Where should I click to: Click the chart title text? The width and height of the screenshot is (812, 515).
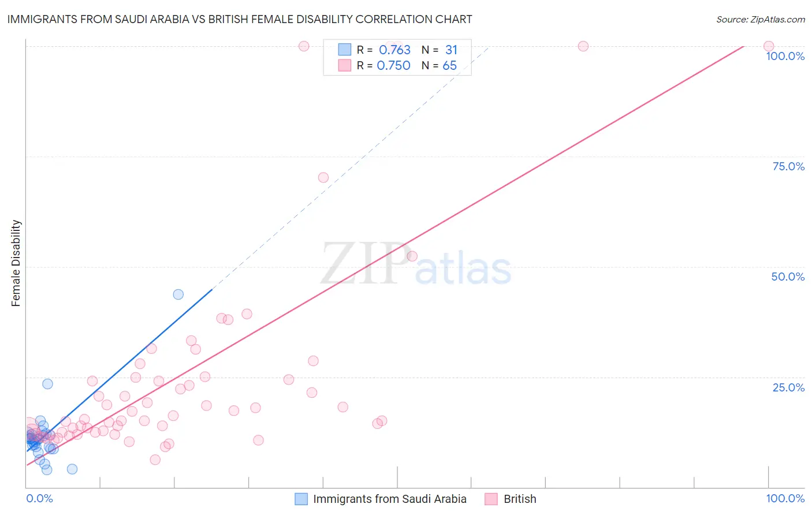pos(240,20)
